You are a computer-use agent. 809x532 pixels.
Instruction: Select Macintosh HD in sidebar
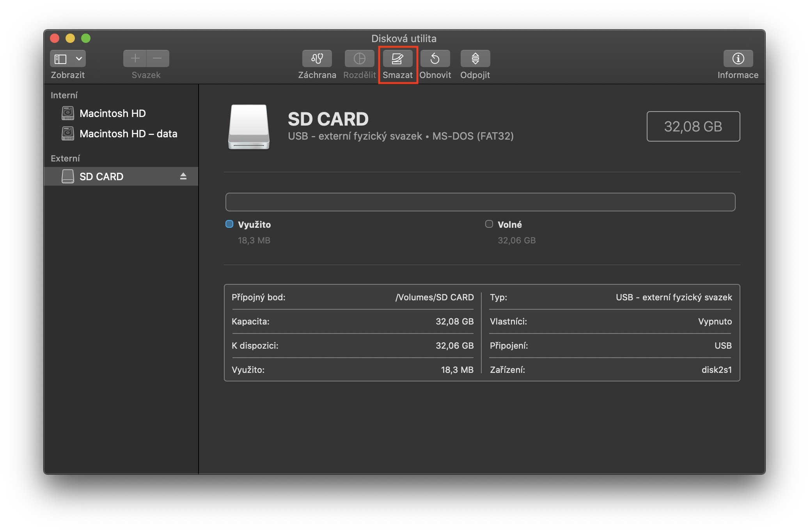click(x=112, y=113)
